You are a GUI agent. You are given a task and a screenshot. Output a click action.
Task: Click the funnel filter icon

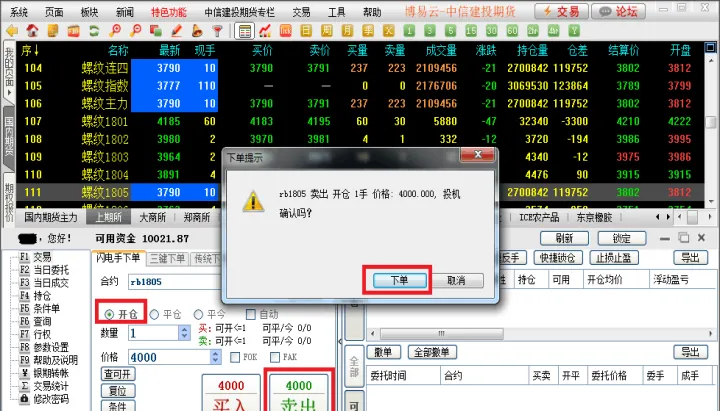(217, 31)
